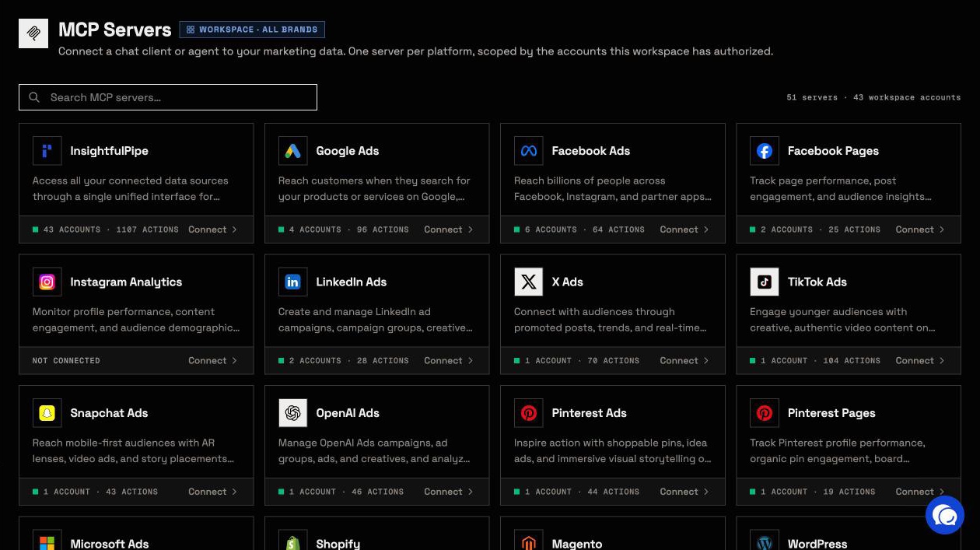The width and height of the screenshot is (980, 550).
Task: Click the NOT CONNECTED status label
Action: coord(66,361)
